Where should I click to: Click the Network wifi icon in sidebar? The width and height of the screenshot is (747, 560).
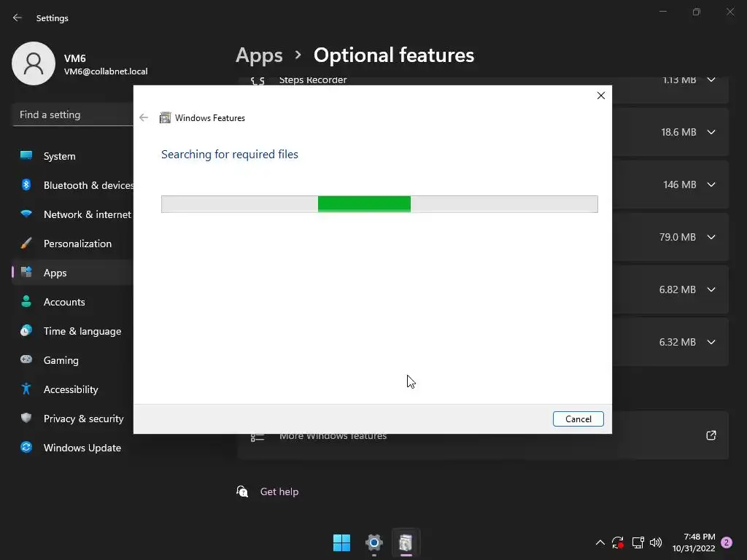(26, 214)
